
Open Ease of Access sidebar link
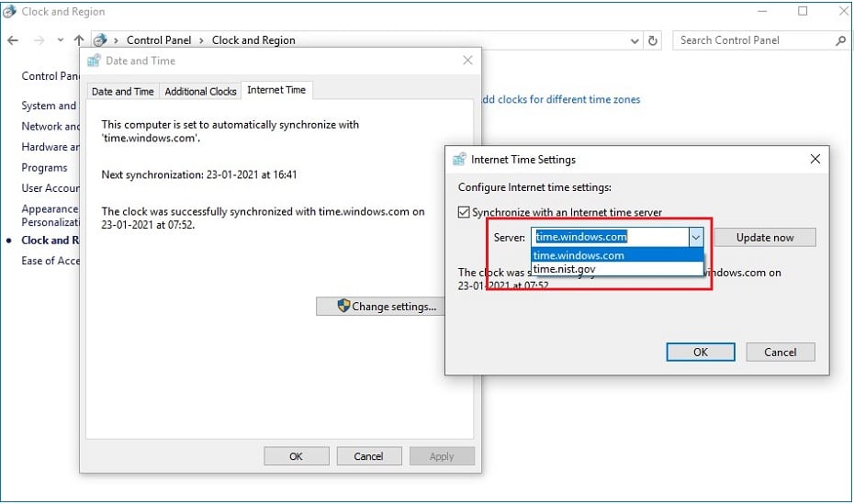click(x=51, y=261)
